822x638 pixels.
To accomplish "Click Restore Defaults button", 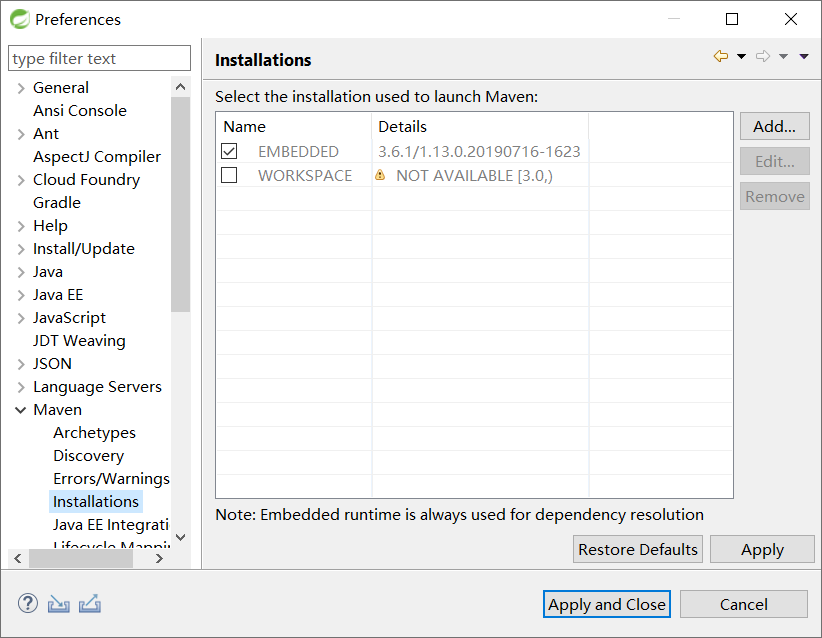I will [x=637, y=549].
